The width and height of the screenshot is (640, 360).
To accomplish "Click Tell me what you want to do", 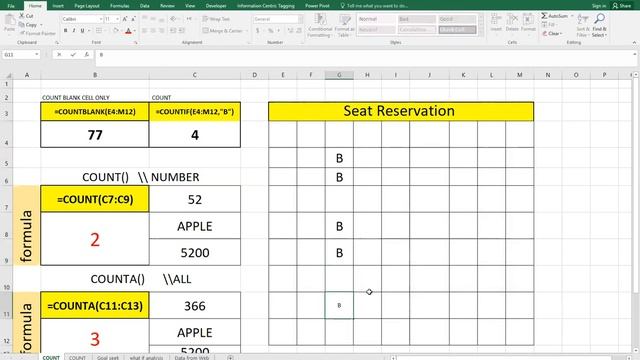I will [x=374, y=6].
